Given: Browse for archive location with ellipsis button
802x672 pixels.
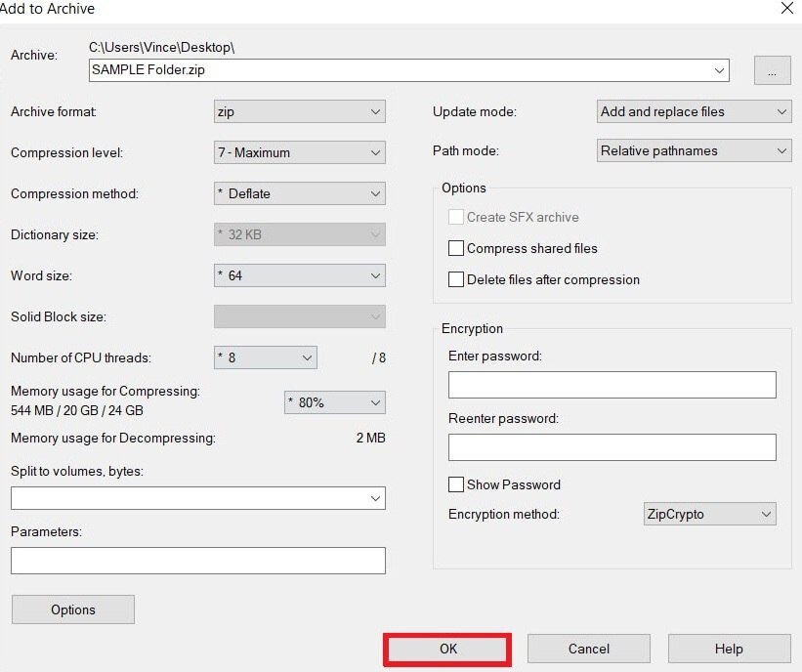Looking at the screenshot, I should pos(772,70).
